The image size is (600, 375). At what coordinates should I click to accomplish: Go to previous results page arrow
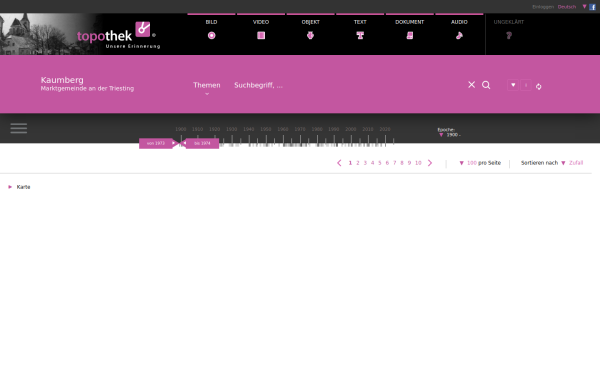pyautogui.click(x=339, y=163)
